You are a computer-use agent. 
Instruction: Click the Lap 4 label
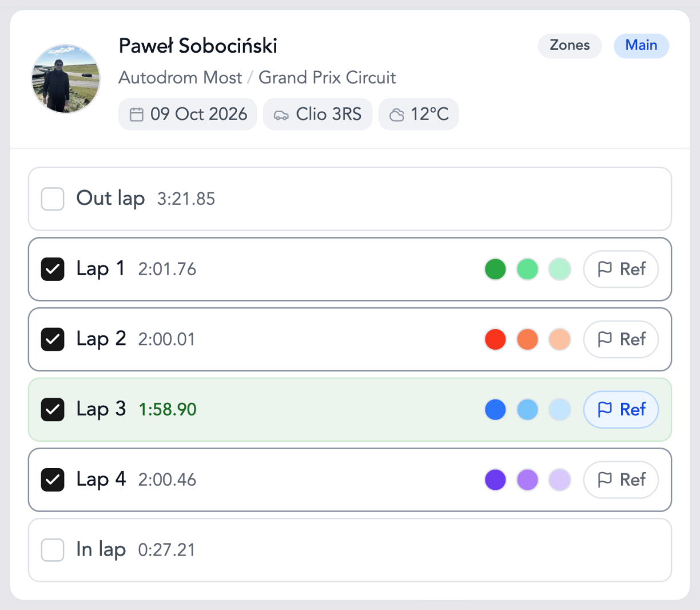(x=101, y=480)
